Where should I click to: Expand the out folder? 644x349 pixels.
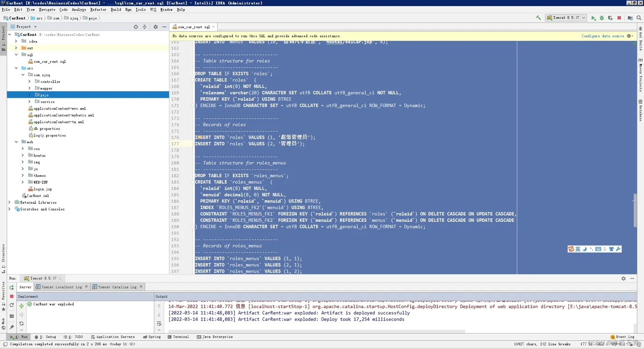[x=16, y=48]
